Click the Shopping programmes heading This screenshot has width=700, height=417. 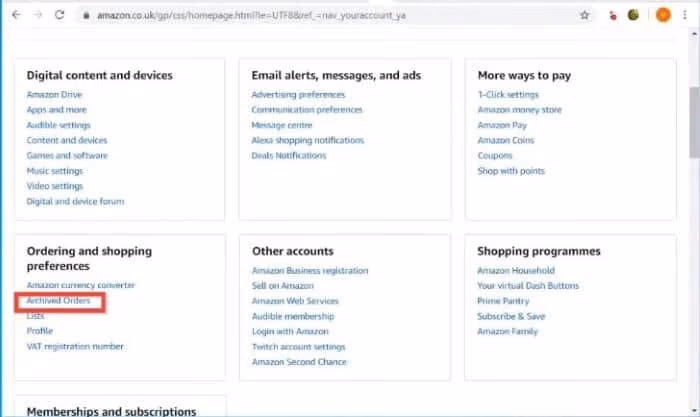coord(539,251)
